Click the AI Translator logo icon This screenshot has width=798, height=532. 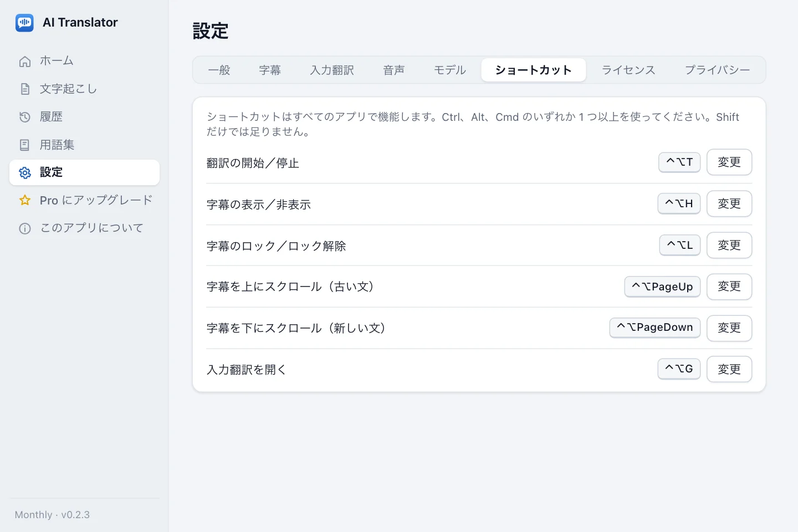[x=24, y=23]
